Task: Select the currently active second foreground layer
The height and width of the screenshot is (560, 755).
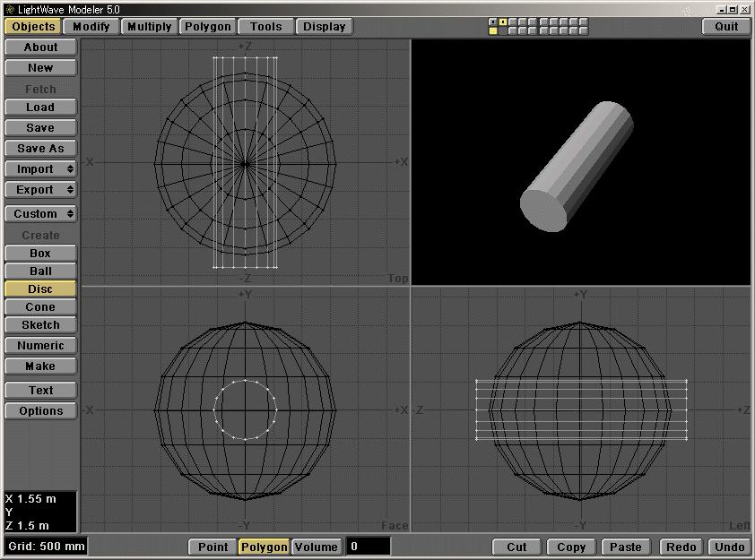Action: pyautogui.click(x=502, y=23)
